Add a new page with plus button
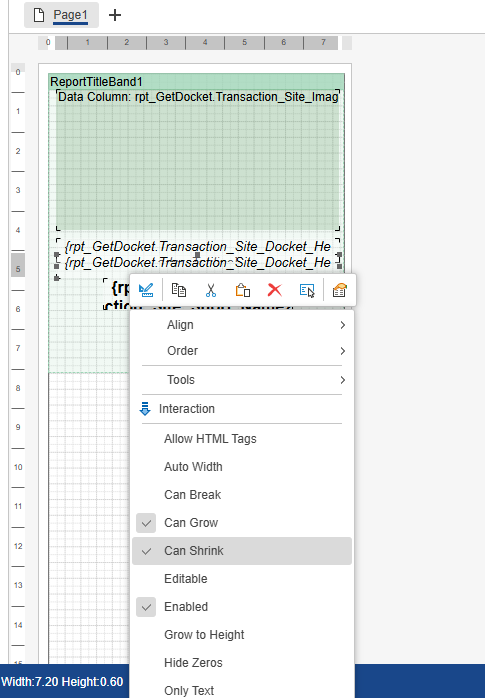This screenshot has height=698, width=485. (x=115, y=15)
